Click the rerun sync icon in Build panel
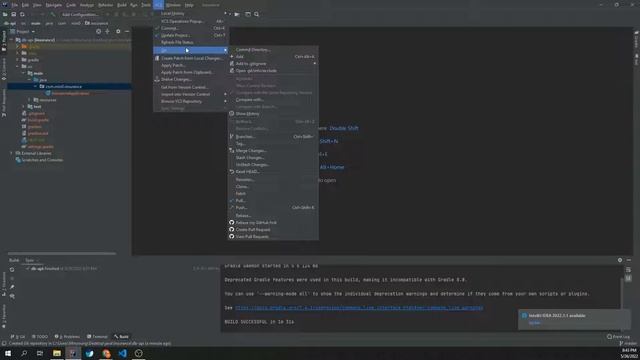This screenshot has height=360, width=640. (12, 269)
